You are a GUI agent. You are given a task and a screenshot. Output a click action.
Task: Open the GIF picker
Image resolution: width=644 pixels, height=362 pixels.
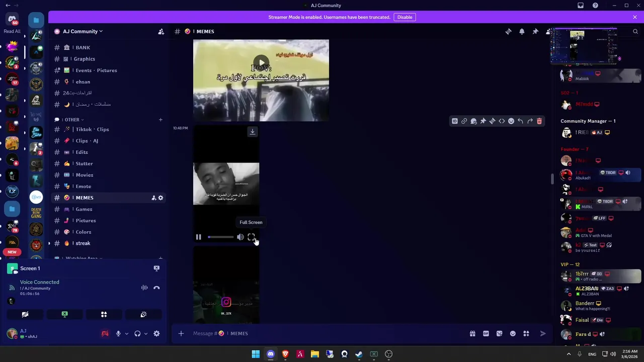[486, 333]
